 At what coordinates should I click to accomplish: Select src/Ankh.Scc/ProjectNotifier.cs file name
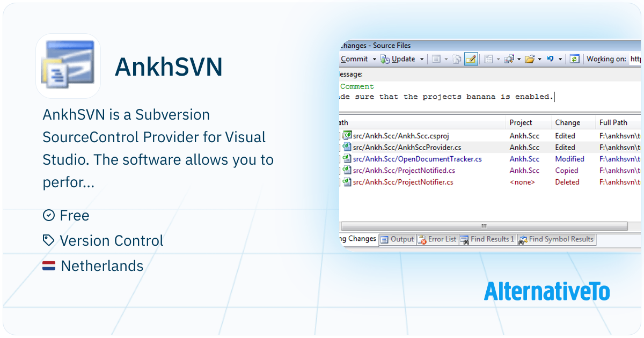tap(403, 182)
